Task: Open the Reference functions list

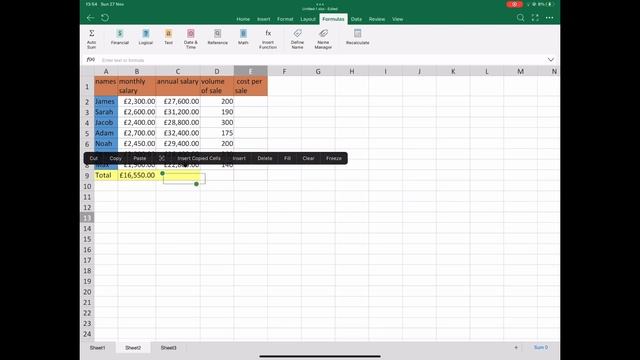Action: (218, 37)
